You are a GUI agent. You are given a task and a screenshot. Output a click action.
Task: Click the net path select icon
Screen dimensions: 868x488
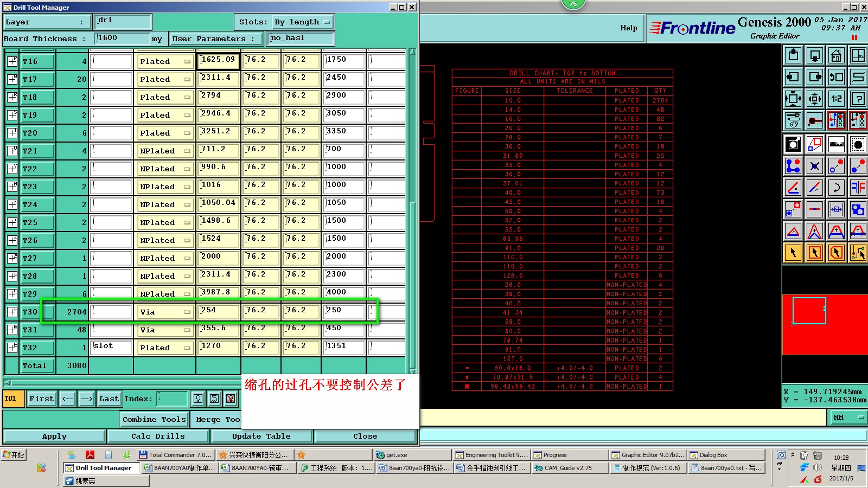pyautogui.click(x=858, y=253)
